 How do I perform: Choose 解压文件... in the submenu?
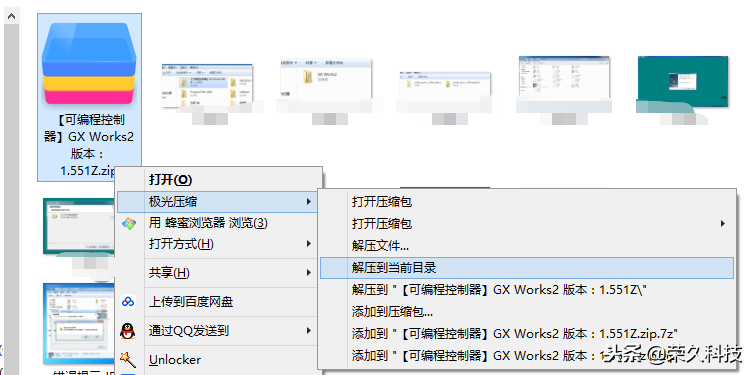527,246
